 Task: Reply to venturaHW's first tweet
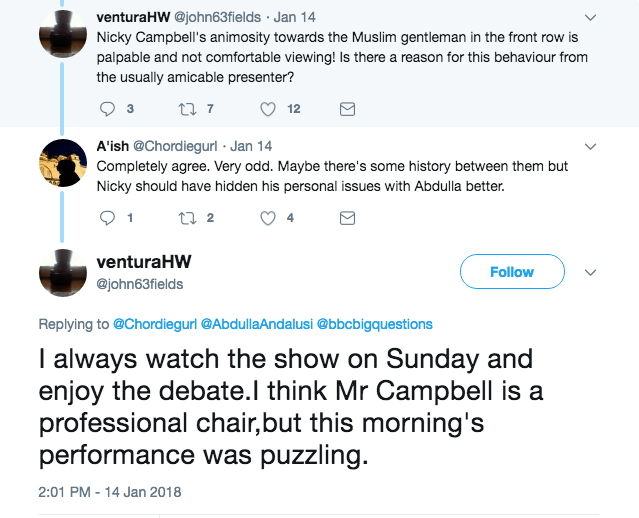coord(110,109)
